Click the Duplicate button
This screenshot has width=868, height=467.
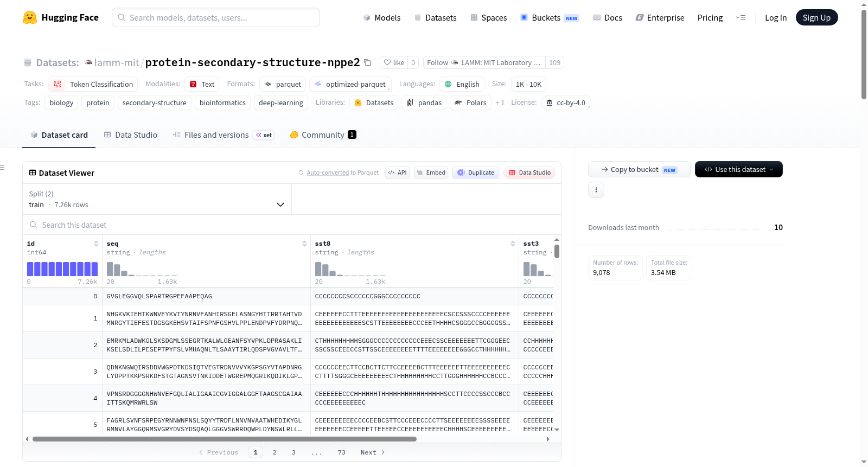click(476, 172)
